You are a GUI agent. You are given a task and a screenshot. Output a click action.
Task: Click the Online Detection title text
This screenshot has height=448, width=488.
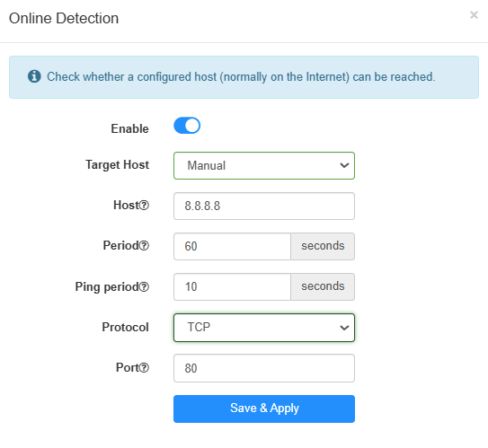(64, 18)
